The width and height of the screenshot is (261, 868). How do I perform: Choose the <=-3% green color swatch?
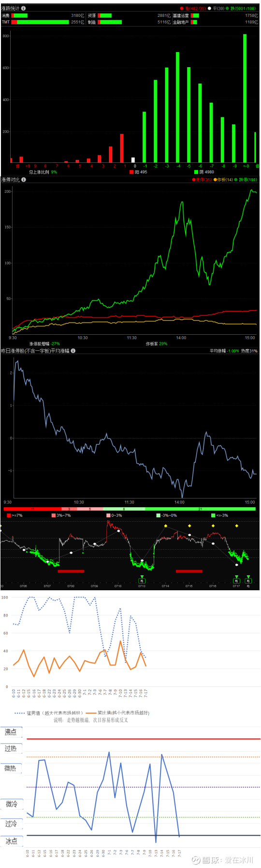coord(213,515)
